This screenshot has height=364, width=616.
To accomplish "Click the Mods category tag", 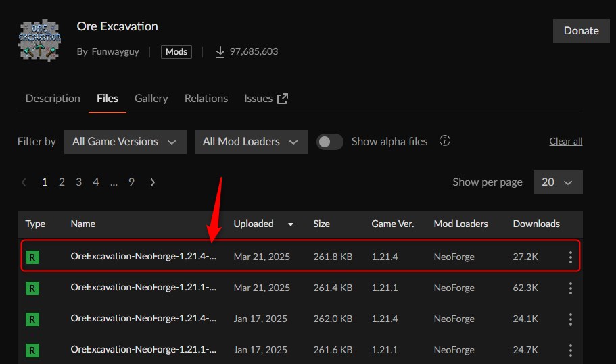I will click(x=176, y=52).
